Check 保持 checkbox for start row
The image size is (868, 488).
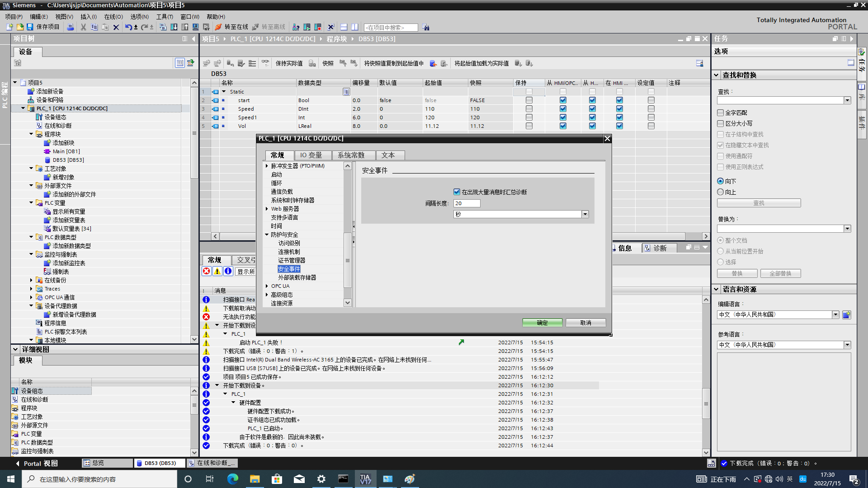coord(529,100)
